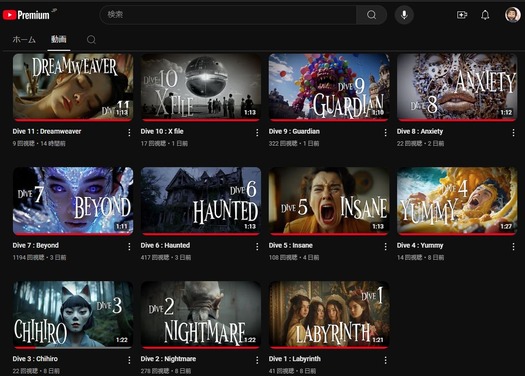Open options menu for Dive 11 : Dreamweaver
This screenshot has width=525, height=376.
click(x=129, y=133)
